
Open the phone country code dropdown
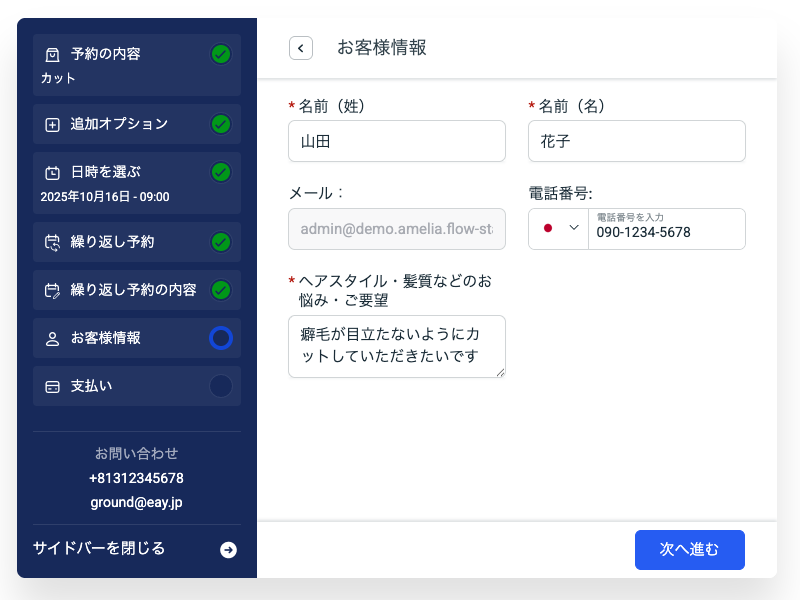point(574,228)
